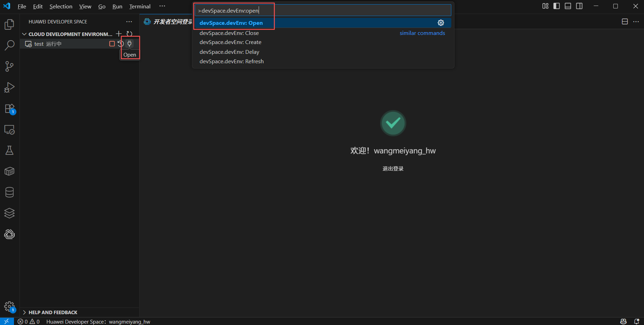Open the Go menu

pyautogui.click(x=102, y=6)
